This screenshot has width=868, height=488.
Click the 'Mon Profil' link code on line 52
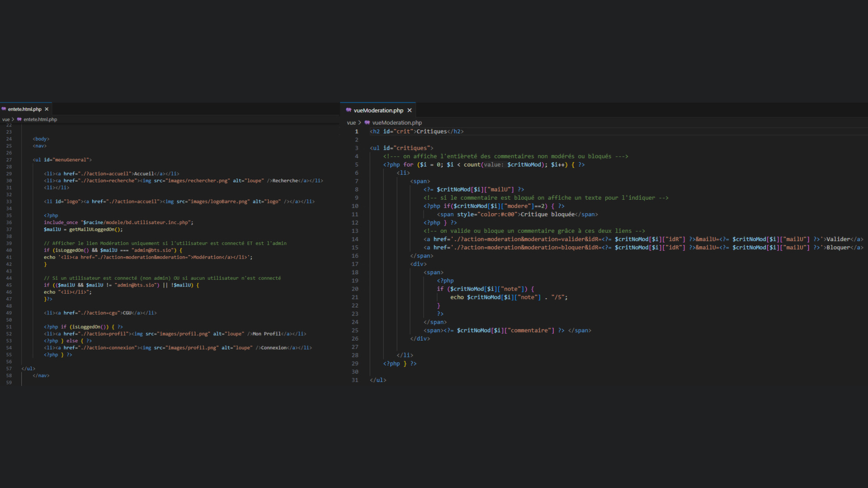(x=175, y=333)
